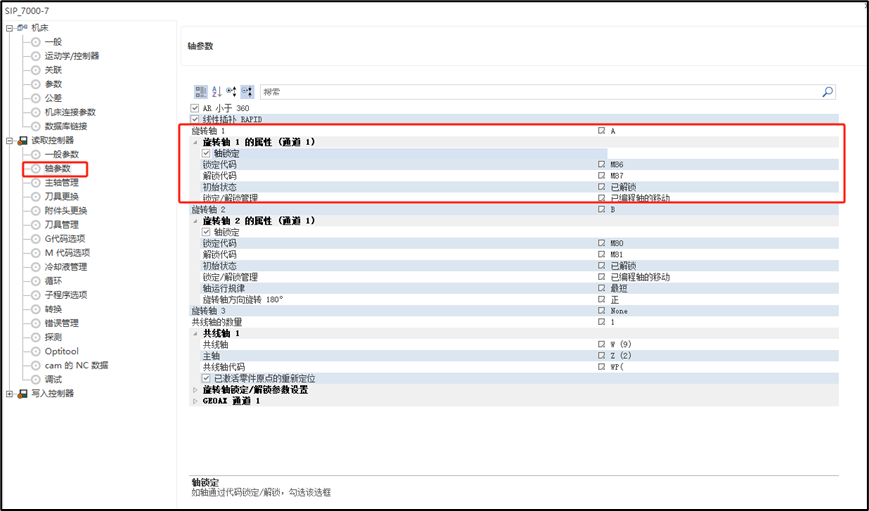This screenshot has height=511, width=869.
Task: Click the third toolbar icon beside A-Z sort
Action: point(231,92)
